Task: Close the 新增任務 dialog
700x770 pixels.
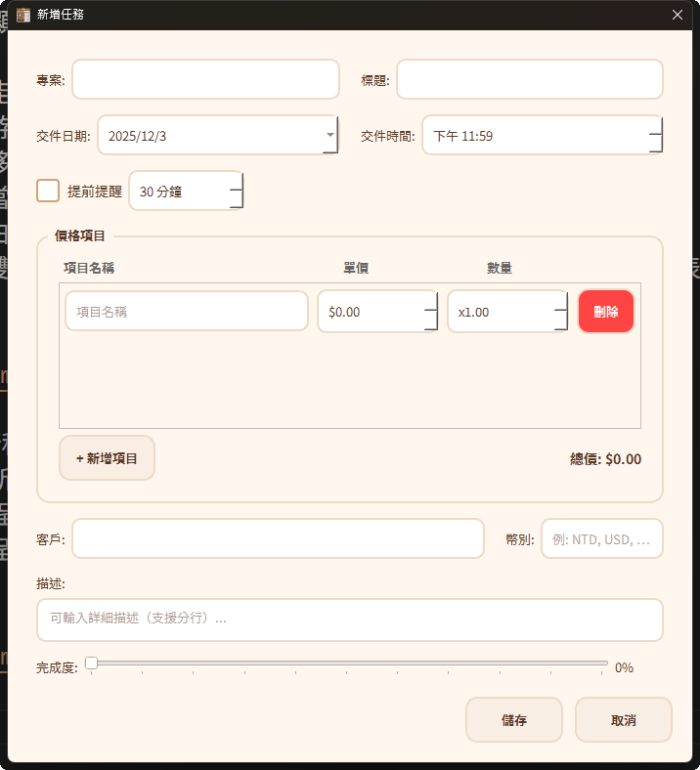Action: tap(678, 15)
